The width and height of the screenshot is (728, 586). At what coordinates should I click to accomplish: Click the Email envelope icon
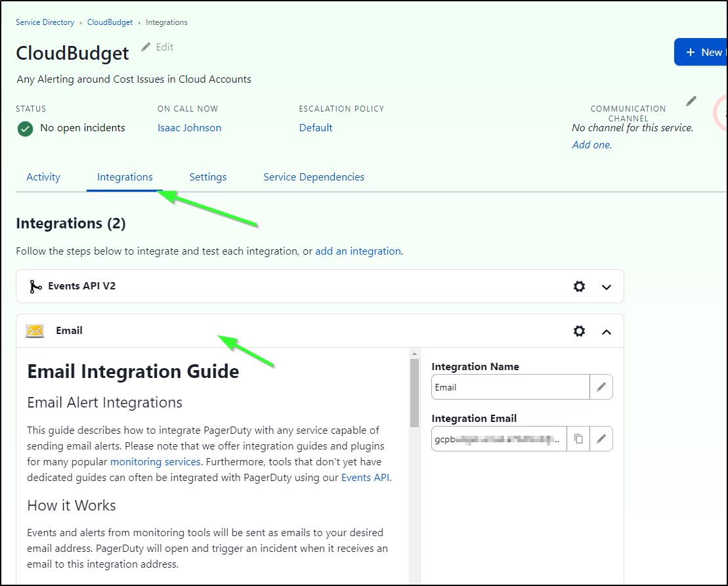point(35,331)
